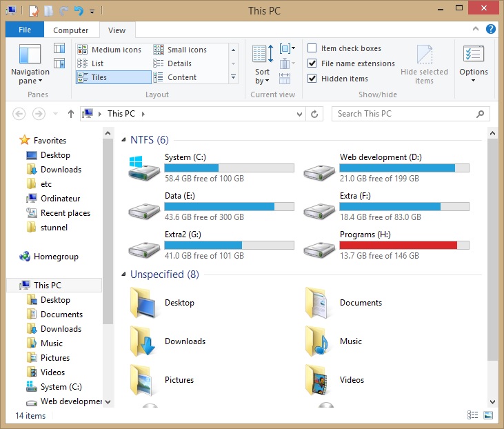
Task: Select Medium icons layout
Action: click(x=110, y=50)
